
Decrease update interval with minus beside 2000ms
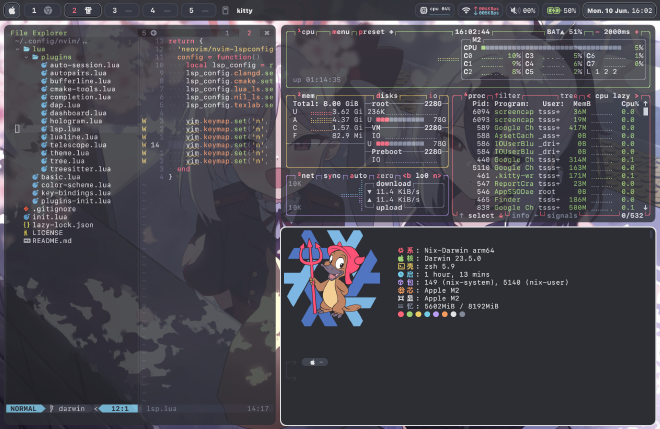tap(597, 32)
